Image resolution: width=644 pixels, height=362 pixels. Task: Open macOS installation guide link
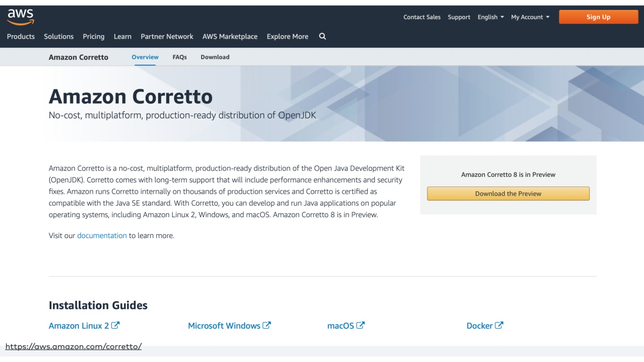tap(341, 326)
